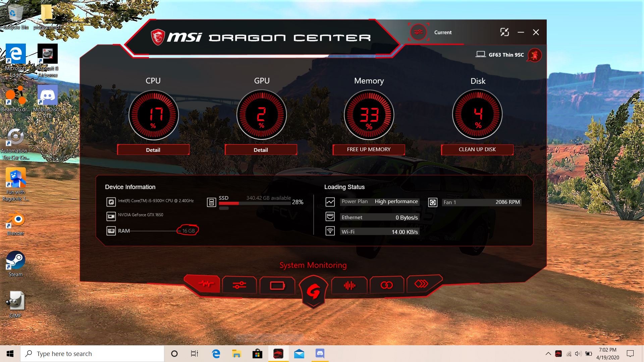Click the Automation desktop shortcut
Image resolution: width=644 pixels, height=362 pixels.
tap(15, 144)
